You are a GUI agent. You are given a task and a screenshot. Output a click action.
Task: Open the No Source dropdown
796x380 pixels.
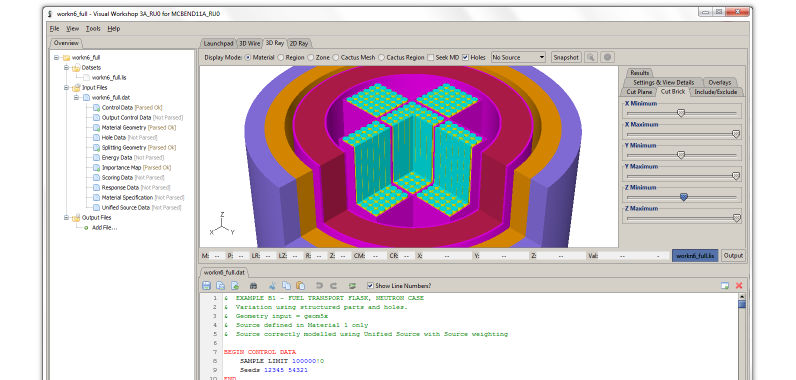[518, 57]
